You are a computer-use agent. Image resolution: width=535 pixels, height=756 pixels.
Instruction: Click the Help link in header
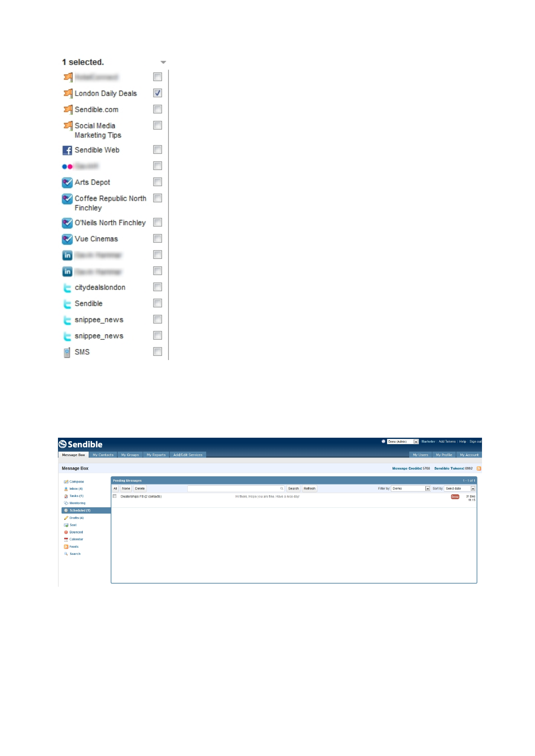pyautogui.click(x=463, y=442)
